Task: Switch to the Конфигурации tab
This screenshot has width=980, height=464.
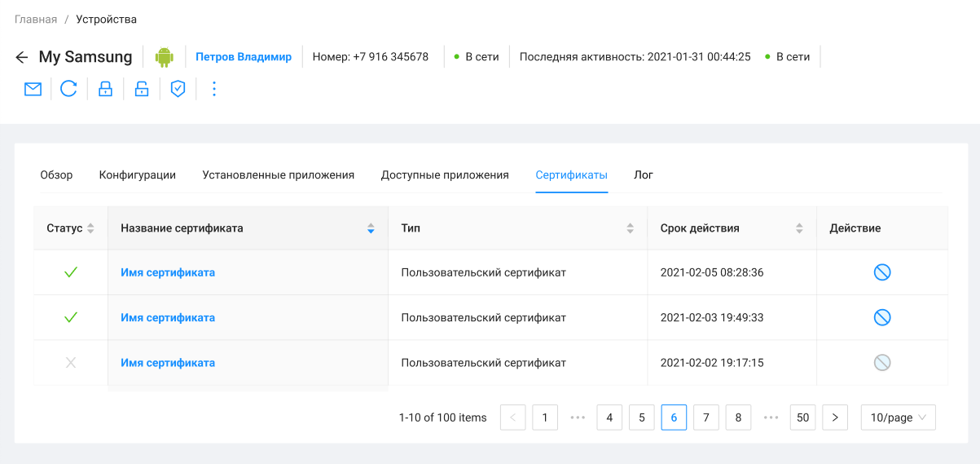Action: coord(138,175)
